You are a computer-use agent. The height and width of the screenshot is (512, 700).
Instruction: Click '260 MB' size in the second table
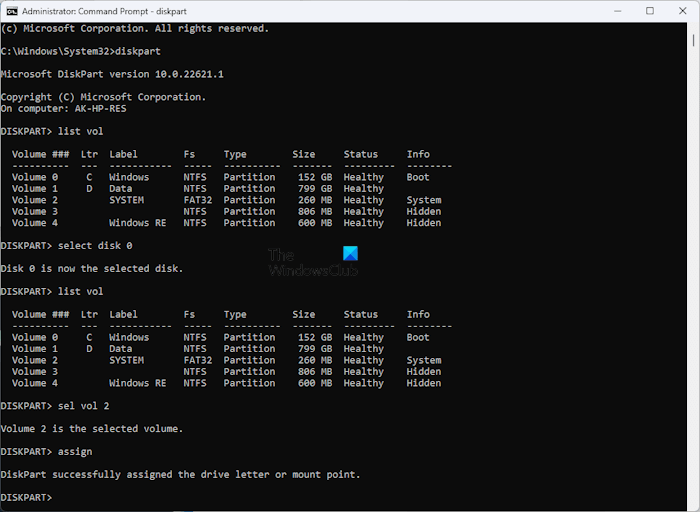315,360
